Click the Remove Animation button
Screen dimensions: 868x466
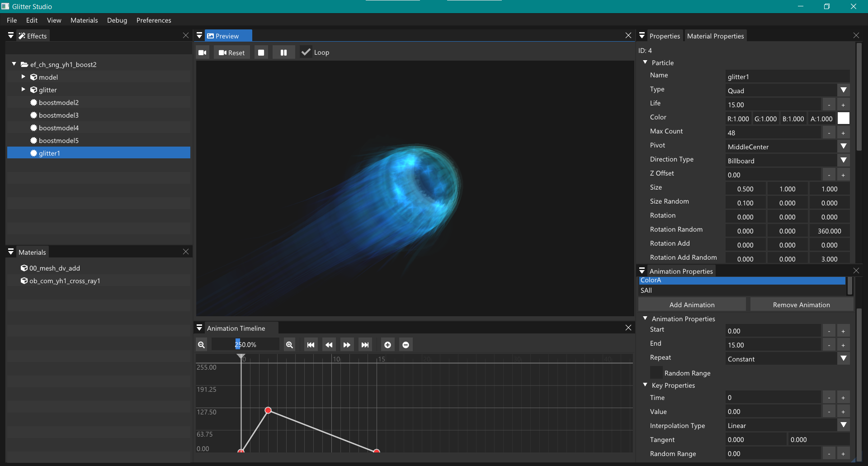[x=801, y=304]
